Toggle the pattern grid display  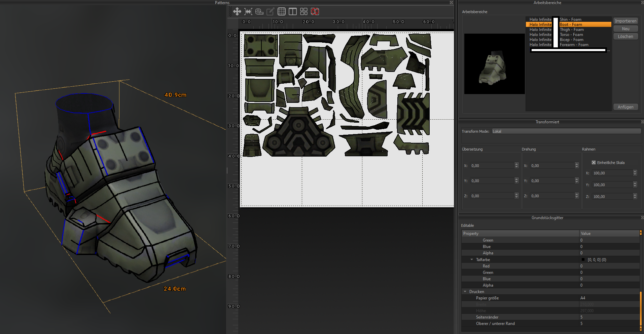[282, 12]
